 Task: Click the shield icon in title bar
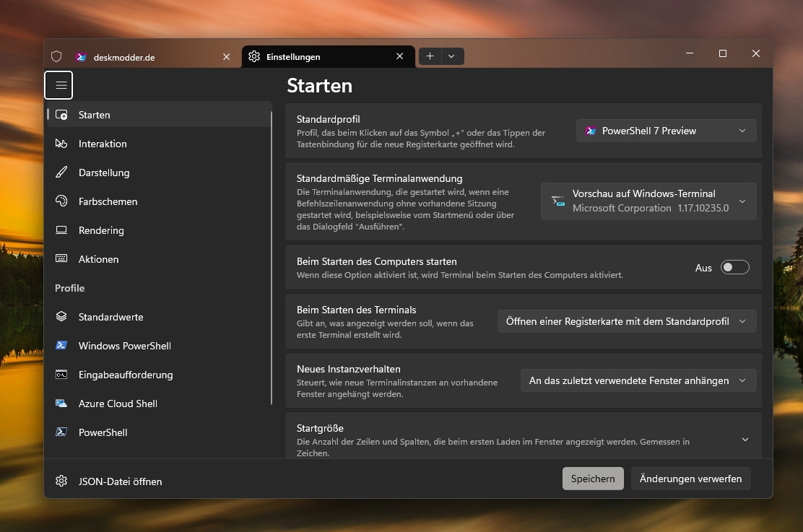click(x=56, y=56)
